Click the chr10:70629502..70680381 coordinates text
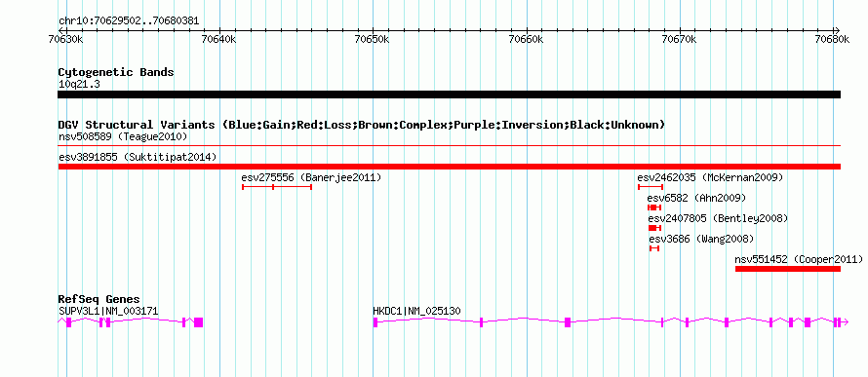Image resolution: width=868 pixels, height=377 pixels. (x=129, y=21)
